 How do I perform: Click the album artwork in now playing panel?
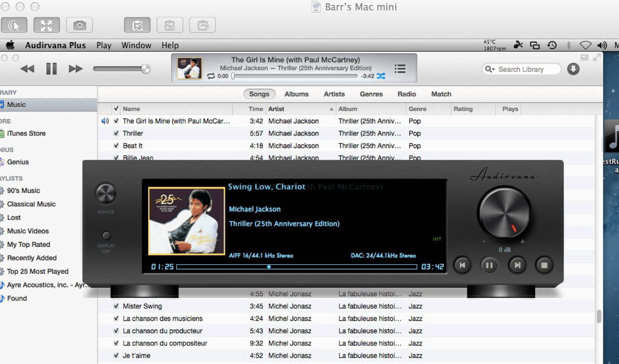[x=190, y=68]
